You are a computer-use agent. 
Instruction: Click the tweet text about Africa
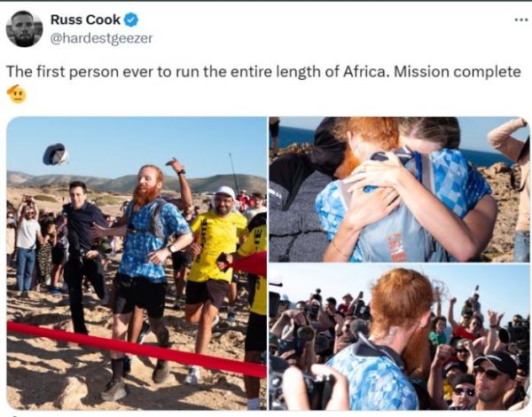click(x=263, y=72)
